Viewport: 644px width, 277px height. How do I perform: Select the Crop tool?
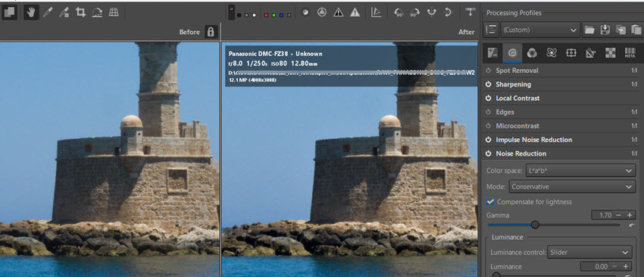(x=80, y=12)
